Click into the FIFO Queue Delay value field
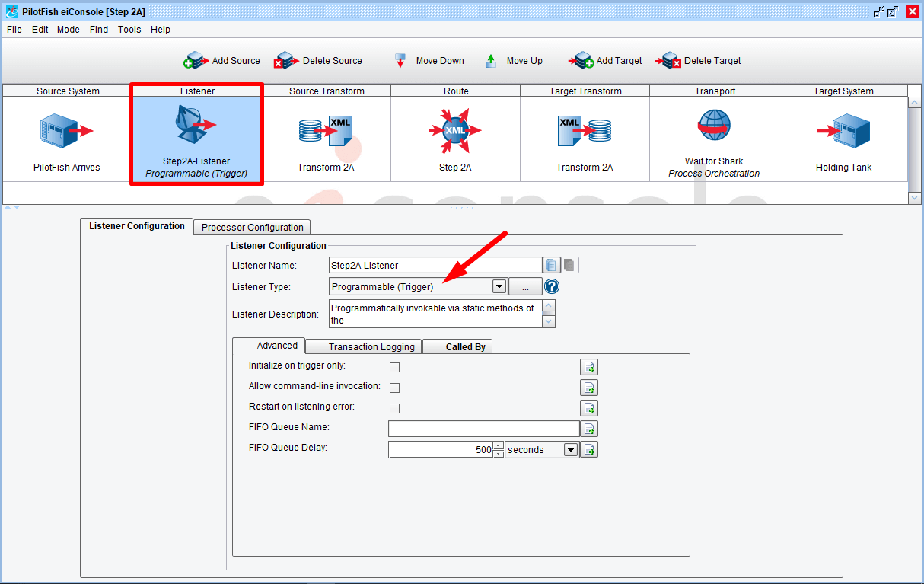 [x=441, y=449]
